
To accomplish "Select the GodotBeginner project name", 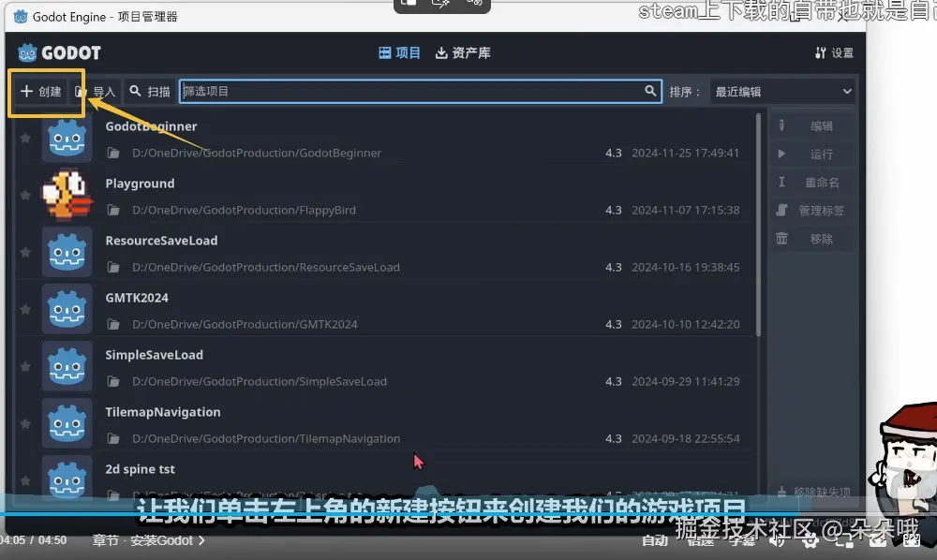I will tap(151, 126).
